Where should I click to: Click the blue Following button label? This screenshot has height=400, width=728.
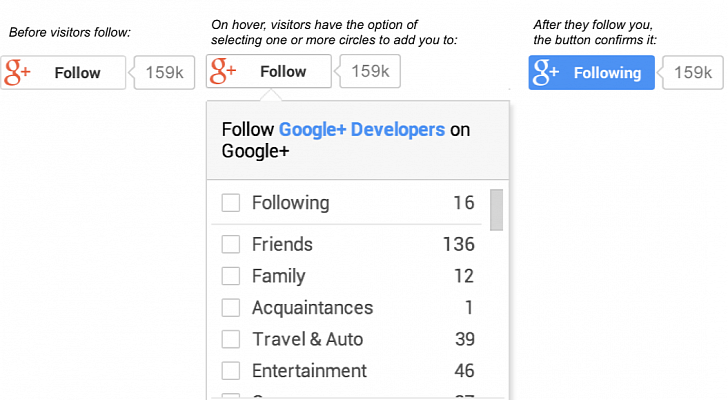(x=607, y=73)
